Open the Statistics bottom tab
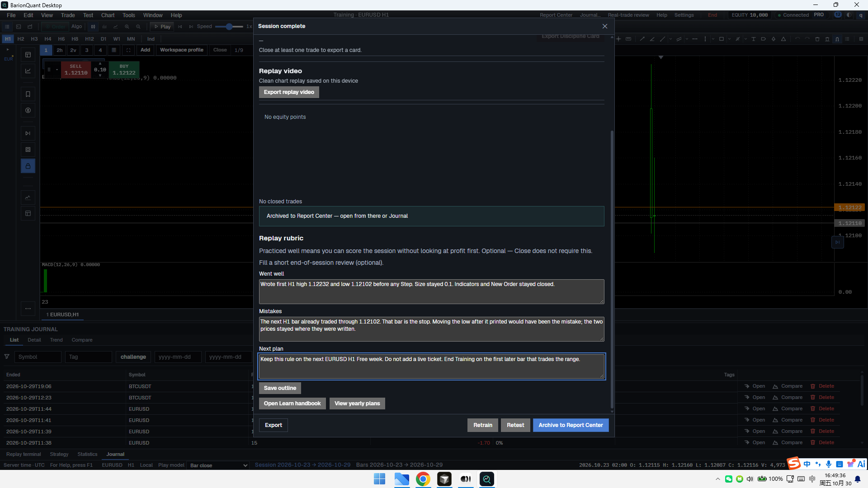Viewport: 868px width, 488px height. click(87, 454)
